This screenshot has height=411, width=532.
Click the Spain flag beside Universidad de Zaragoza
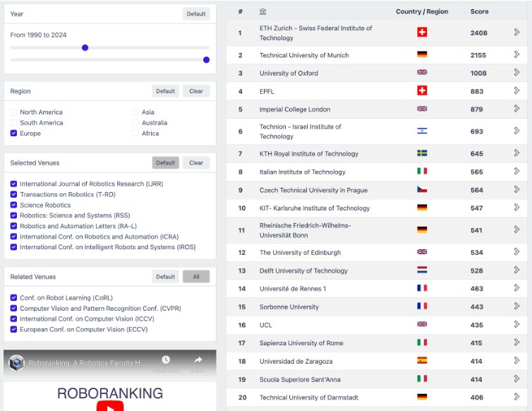click(422, 360)
